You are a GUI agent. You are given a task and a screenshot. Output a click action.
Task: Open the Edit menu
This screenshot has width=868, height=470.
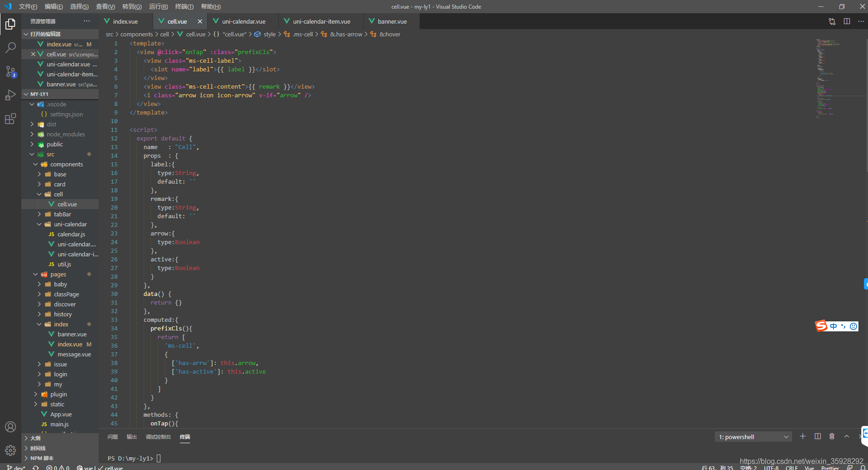pyautogui.click(x=54, y=6)
